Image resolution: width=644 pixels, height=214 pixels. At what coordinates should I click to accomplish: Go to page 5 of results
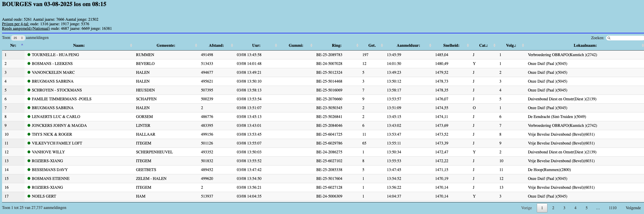pyautogui.click(x=586, y=208)
